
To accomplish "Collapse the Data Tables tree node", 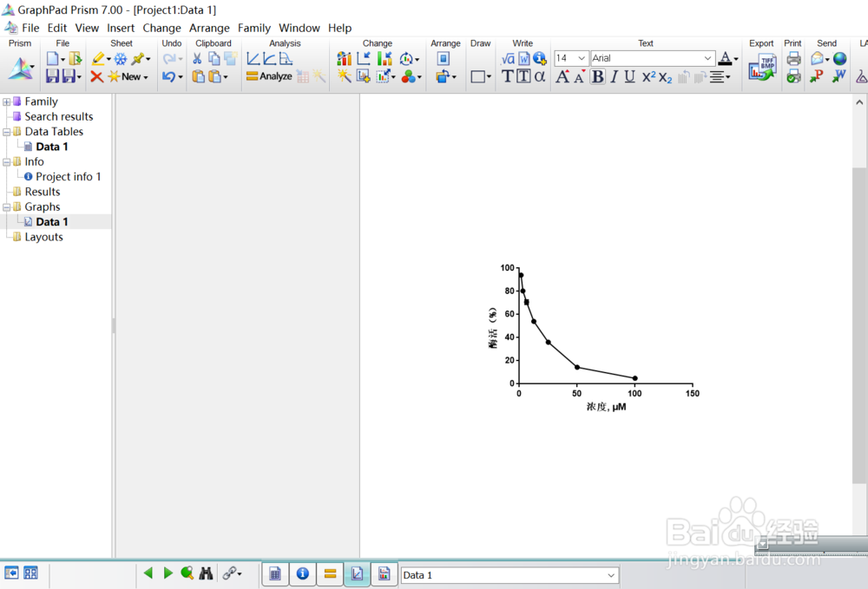I will (x=7, y=132).
